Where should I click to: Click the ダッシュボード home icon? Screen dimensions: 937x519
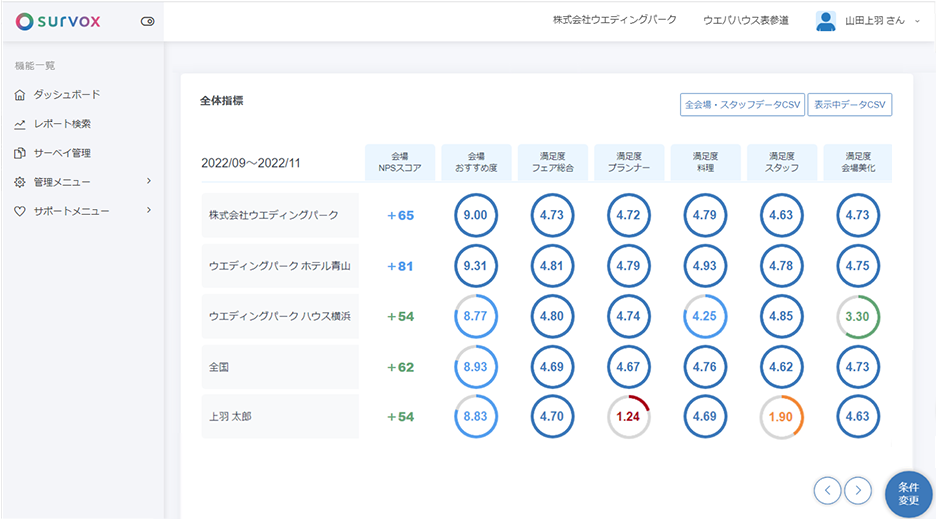(x=20, y=95)
